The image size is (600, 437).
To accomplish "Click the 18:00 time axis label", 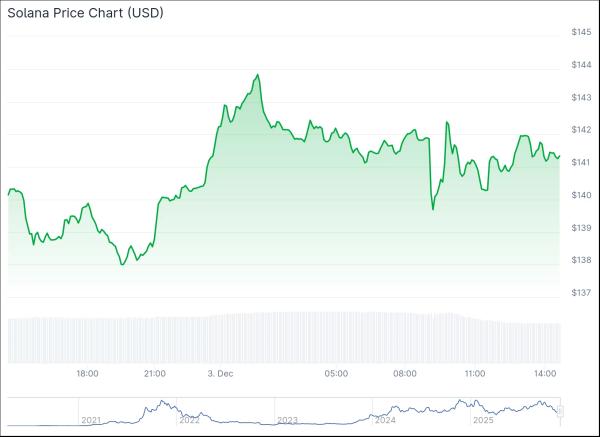I will [88, 374].
